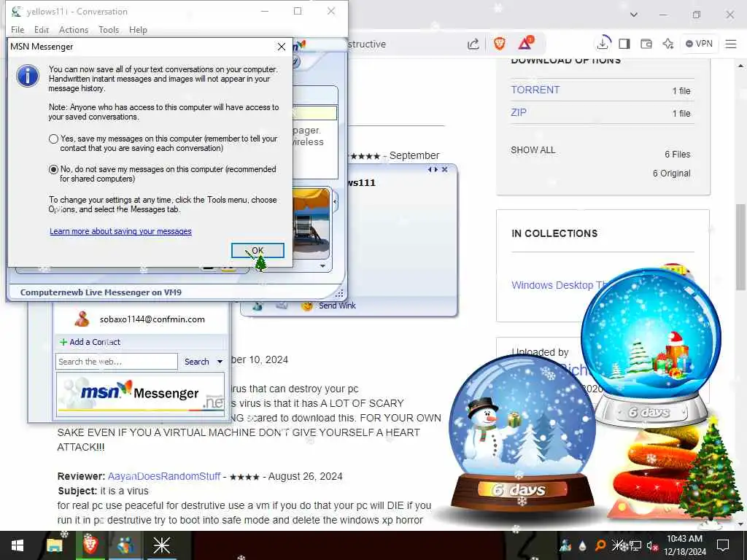Viewport: 747px width, 560px height.
Task: Open the browser downloads icon
Action: click(x=603, y=43)
